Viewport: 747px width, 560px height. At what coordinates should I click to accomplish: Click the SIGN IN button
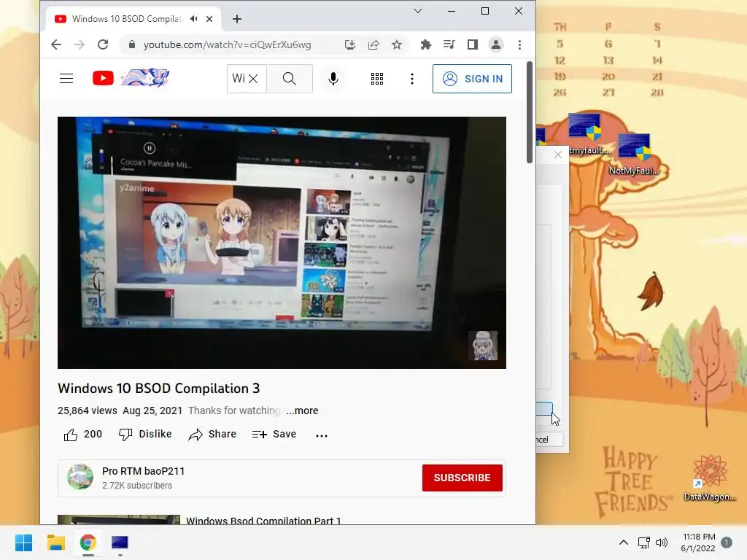[472, 79]
